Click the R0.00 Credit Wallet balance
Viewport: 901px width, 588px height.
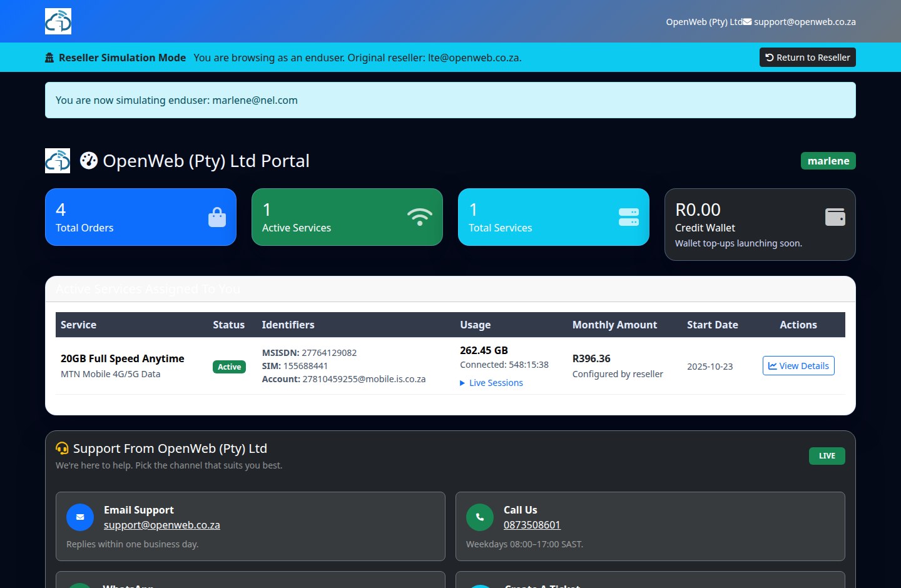point(698,210)
